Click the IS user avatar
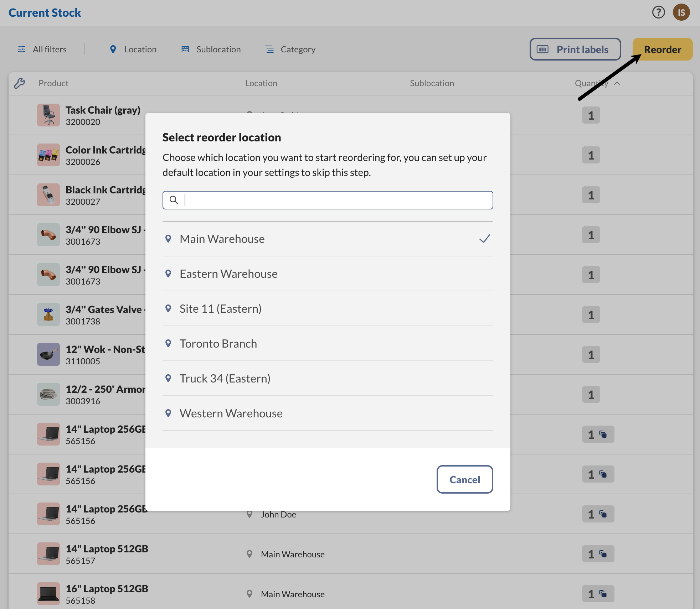 tap(681, 12)
